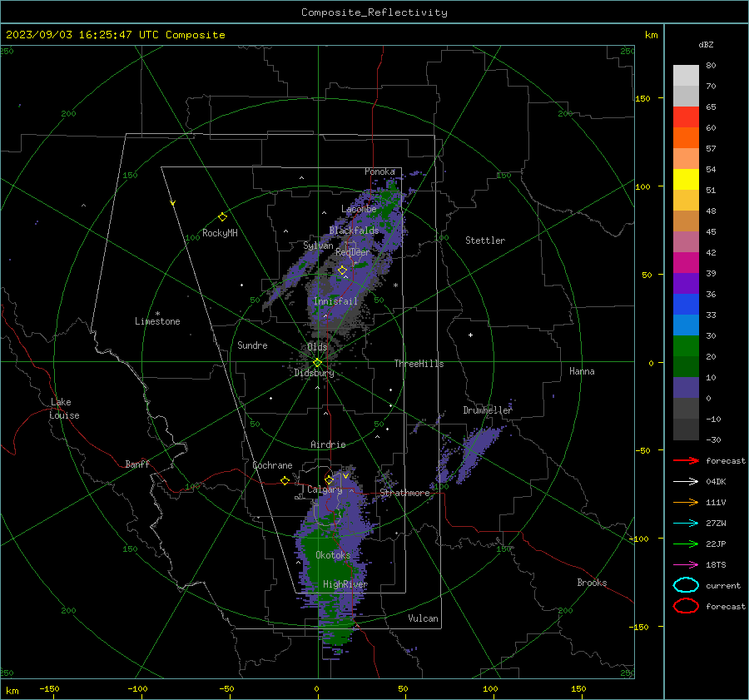Click the red forecast arrow legend icon

click(x=686, y=460)
